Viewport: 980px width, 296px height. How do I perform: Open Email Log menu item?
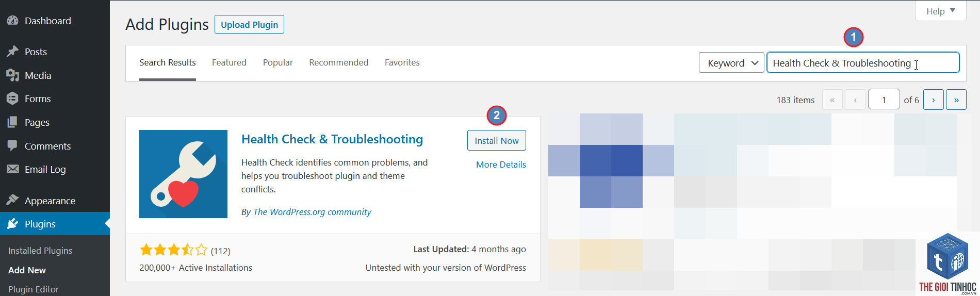pos(55,169)
